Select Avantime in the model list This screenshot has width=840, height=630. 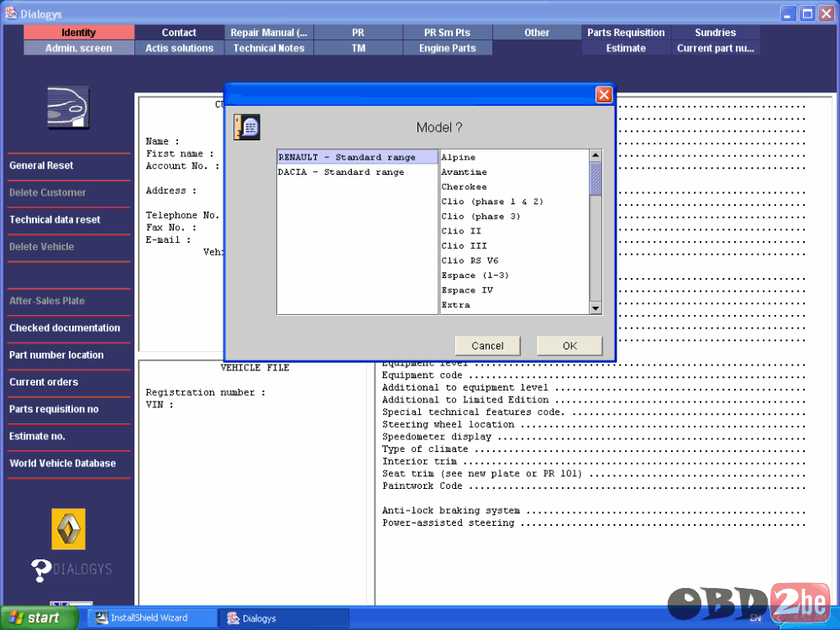pyautogui.click(x=514, y=172)
